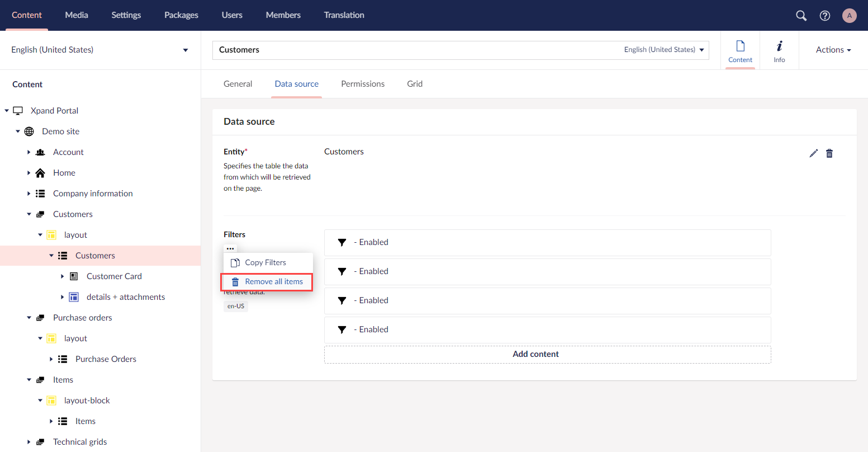This screenshot has height=452, width=868.
Task: Select the Content document icon button
Action: coord(740,50)
